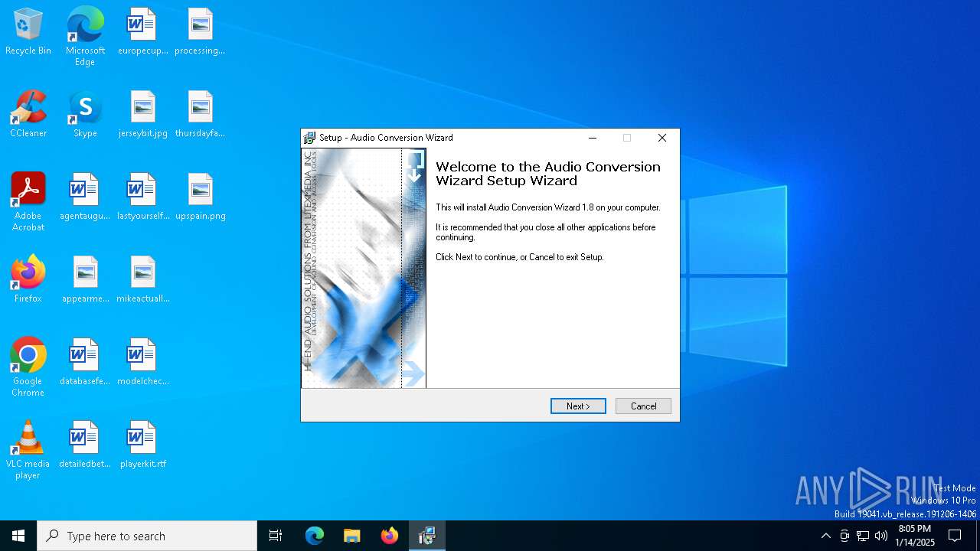The image size is (980, 551).
Task: Open the clock showing 8:05 PM
Action: tap(915, 536)
